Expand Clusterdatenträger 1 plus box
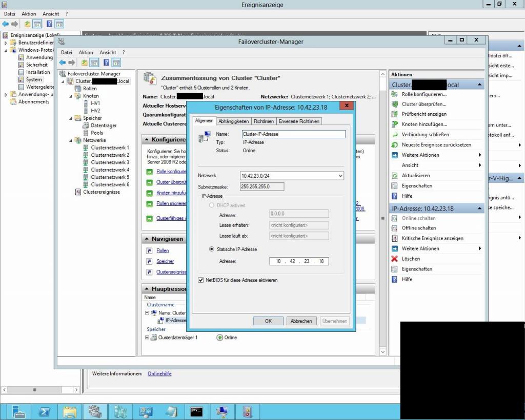Image resolution: width=525 pixels, height=420 pixels. click(147, 338)
